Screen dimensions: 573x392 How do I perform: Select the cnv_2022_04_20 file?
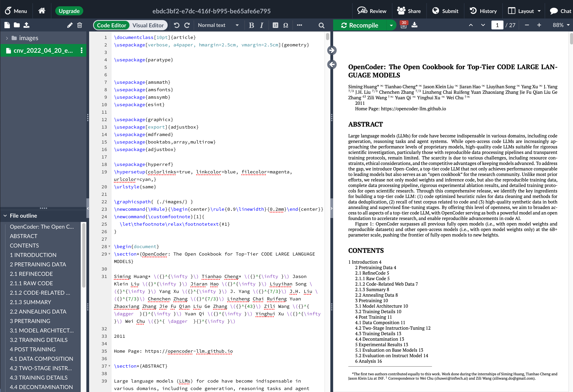(x=43, y=51)
